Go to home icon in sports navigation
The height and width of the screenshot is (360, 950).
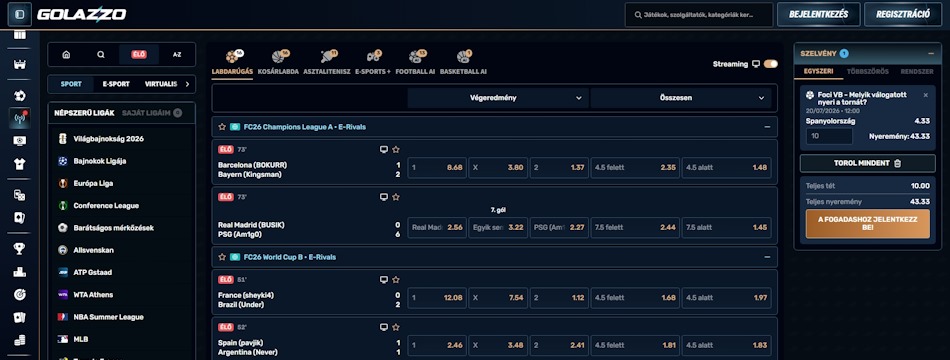[66, 55]
